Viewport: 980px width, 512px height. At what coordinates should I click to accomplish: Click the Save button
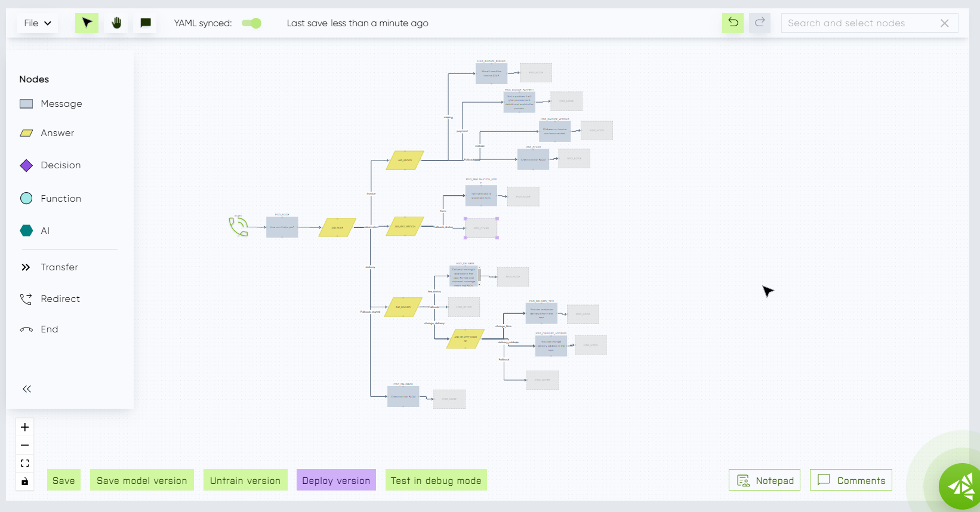(x=64, y=480)
